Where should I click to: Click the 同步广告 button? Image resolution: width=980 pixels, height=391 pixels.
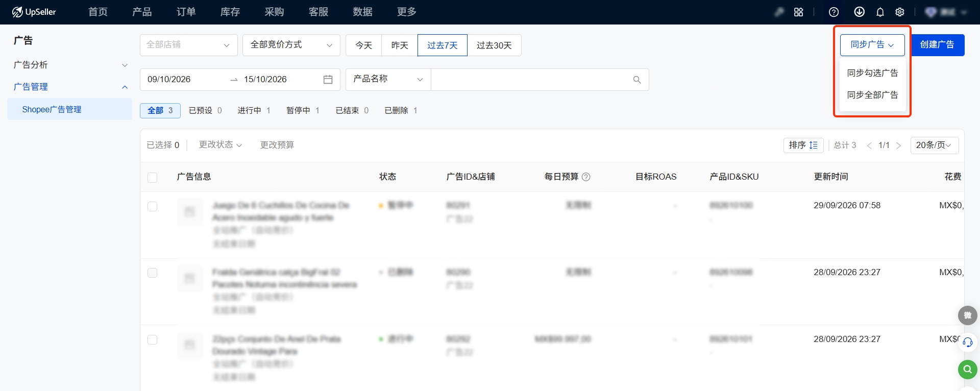872,45
